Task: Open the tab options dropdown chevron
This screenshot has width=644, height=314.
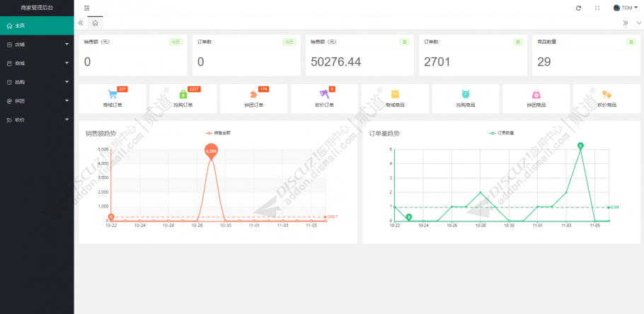Action: 638,23
